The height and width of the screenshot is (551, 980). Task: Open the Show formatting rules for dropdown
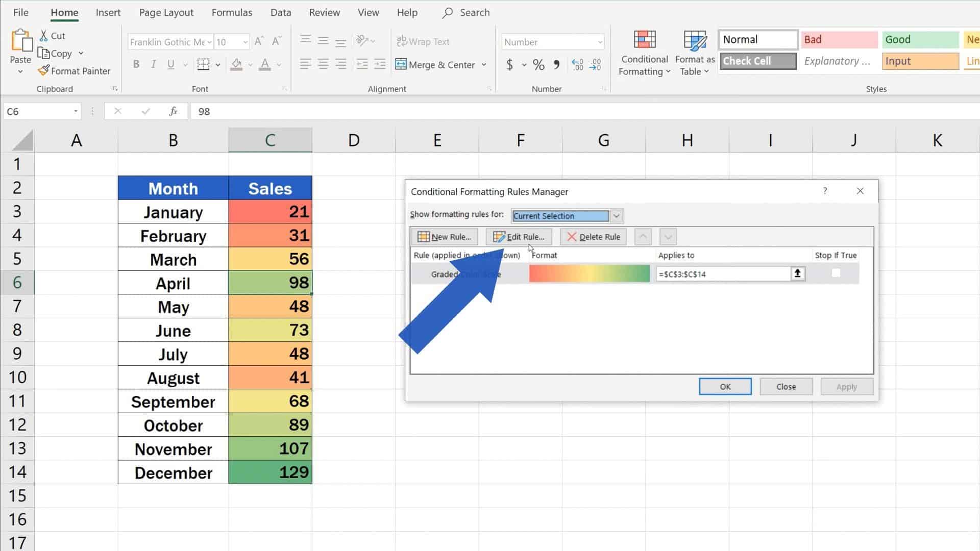[616, 215]
